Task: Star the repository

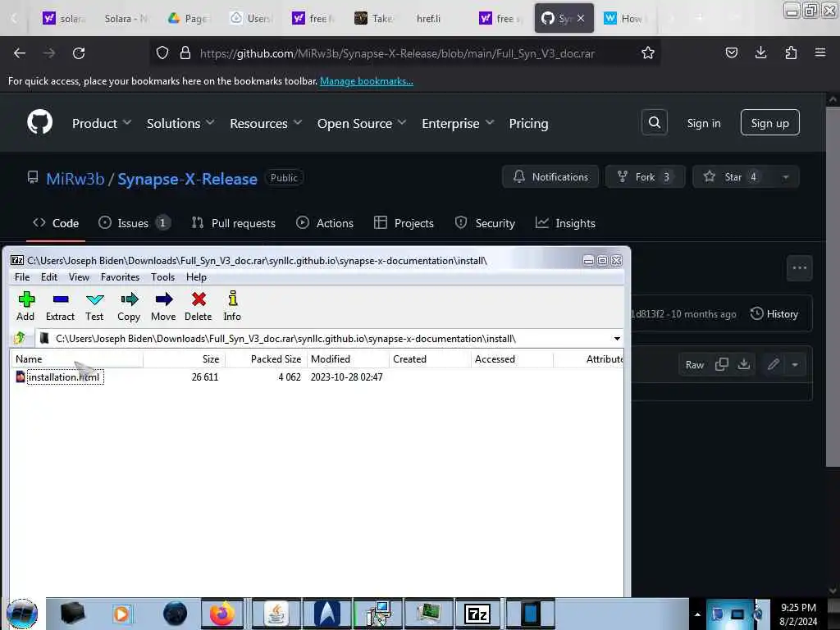Action: click(732, 177)
